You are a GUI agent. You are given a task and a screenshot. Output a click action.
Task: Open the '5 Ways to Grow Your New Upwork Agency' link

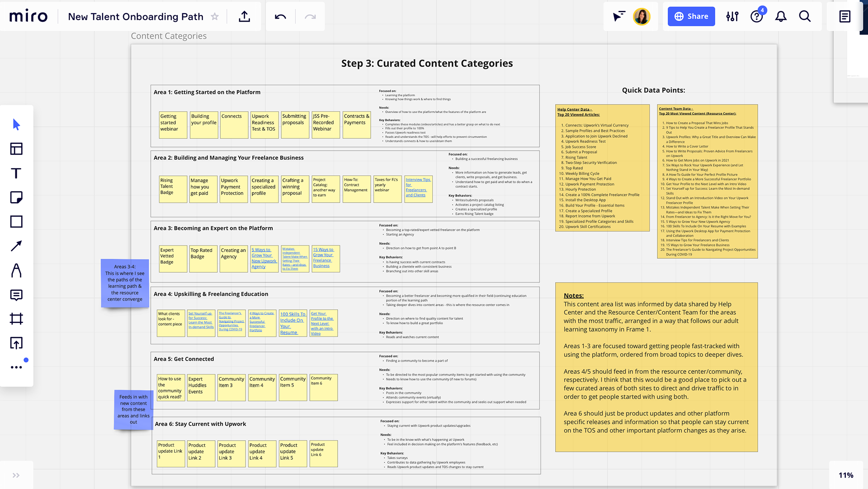pyautogui.click(x=264, y=259)
